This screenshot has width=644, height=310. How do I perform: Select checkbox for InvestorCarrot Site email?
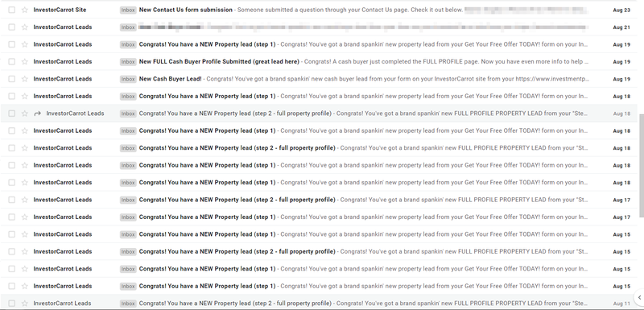click(x=12, y=10)
